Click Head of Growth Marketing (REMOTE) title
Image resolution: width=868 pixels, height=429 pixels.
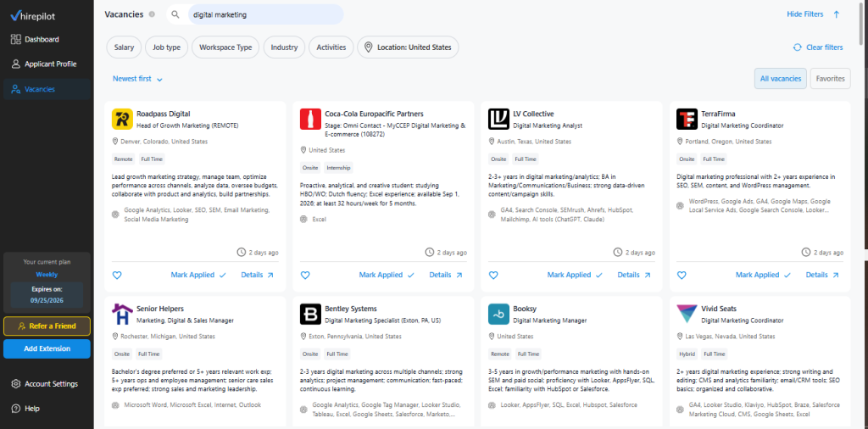tap(187, 125)
